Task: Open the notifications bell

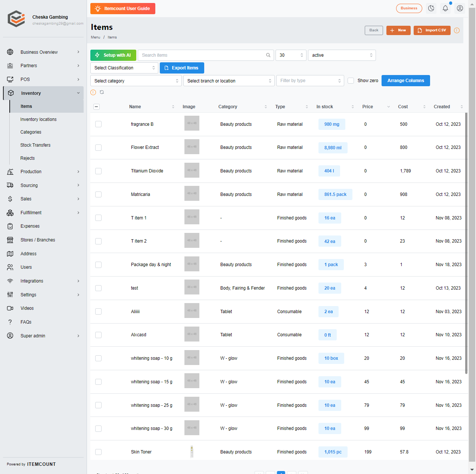Action: tap(445, 8)
